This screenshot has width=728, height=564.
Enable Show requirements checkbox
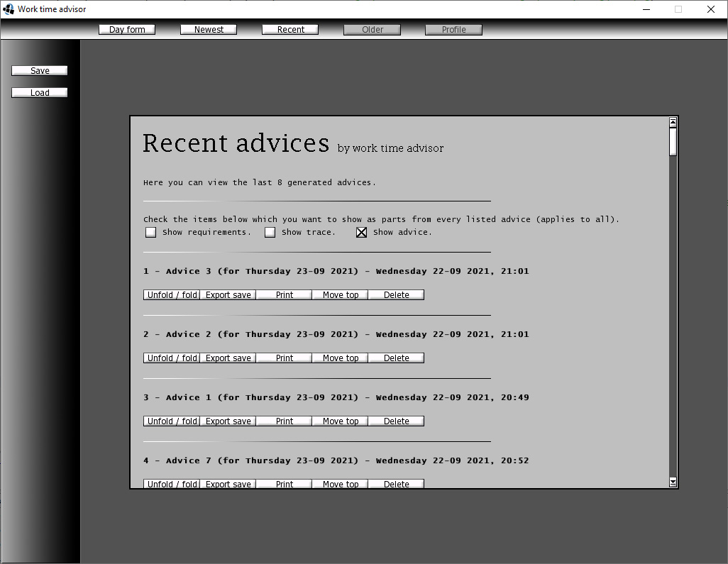click(151, 232)
